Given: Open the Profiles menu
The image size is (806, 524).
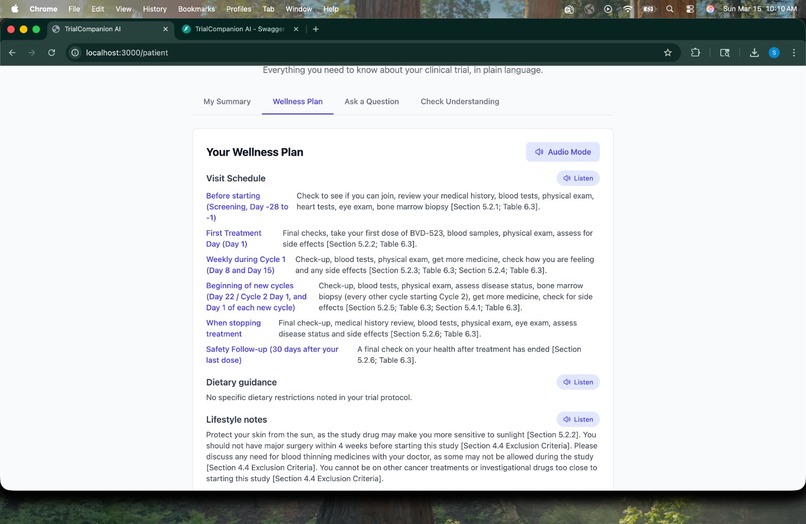Looking at the screenshot, I should click(x=239, y=9).
